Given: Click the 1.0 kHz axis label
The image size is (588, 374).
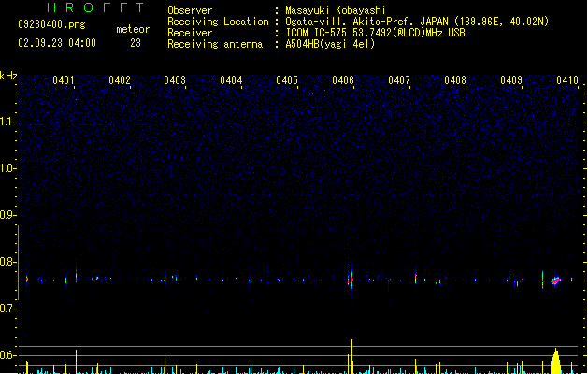Looking at the screenshot, I should click(7, 168).
